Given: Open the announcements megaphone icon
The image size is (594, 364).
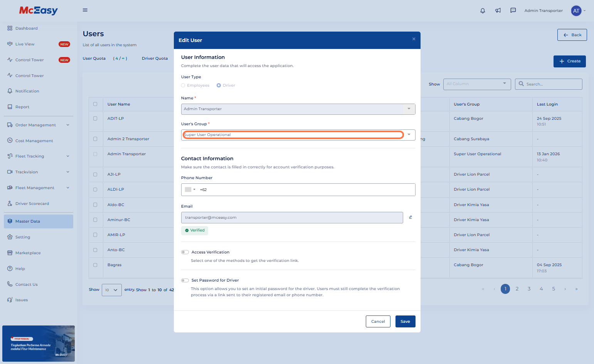Looking at the screenshot, I should [x=498, y=10].
